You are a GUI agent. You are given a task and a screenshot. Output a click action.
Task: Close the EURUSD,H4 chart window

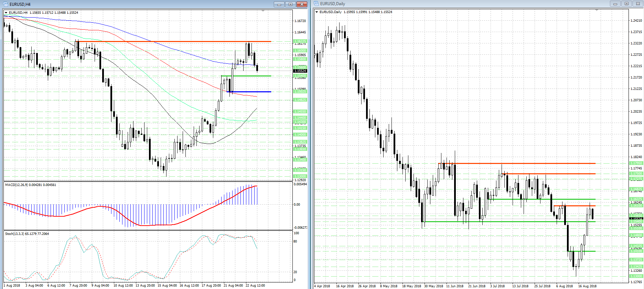302,4
